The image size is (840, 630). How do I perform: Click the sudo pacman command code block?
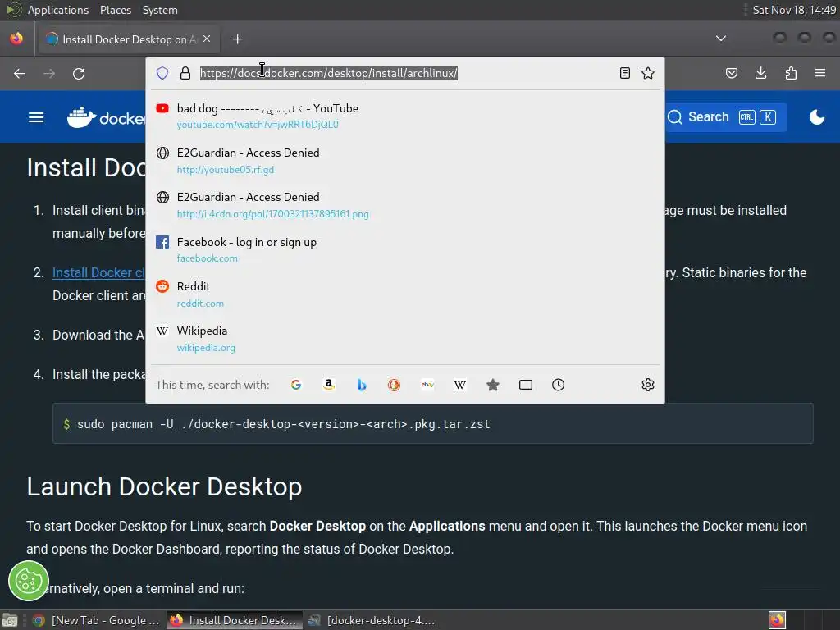[433, 424]
